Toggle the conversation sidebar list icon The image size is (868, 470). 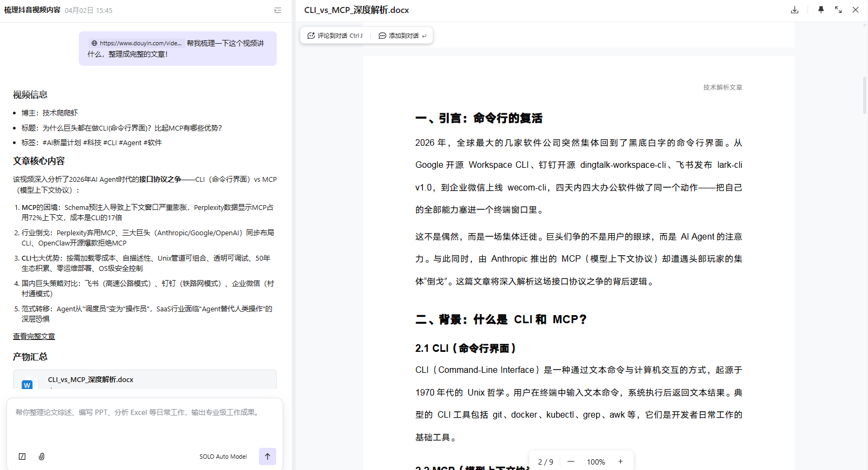(278, 10)
